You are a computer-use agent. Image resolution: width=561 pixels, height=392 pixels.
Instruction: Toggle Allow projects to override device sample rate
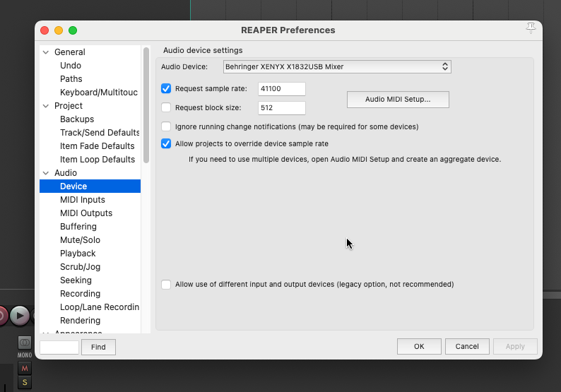pos(166,143)
